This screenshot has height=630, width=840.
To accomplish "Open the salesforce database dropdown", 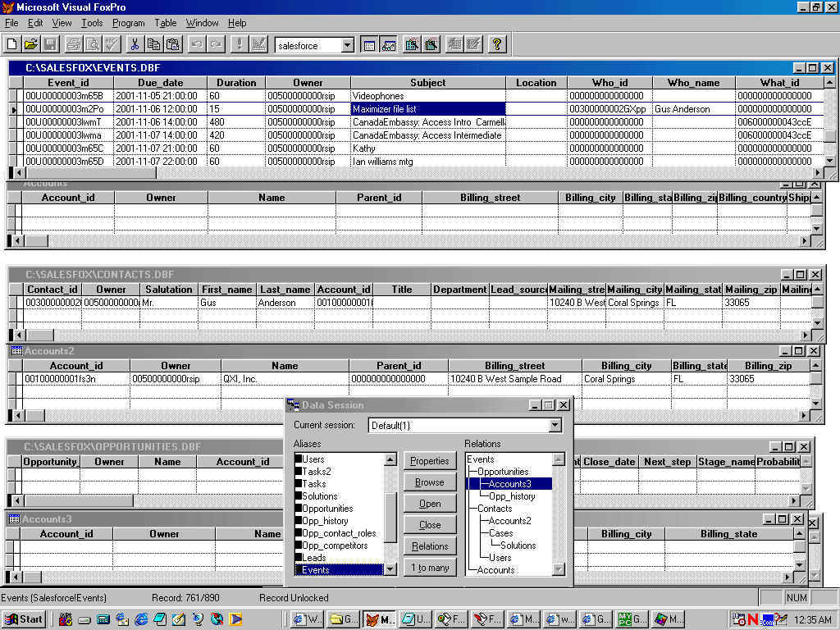I will pos(348,46).
